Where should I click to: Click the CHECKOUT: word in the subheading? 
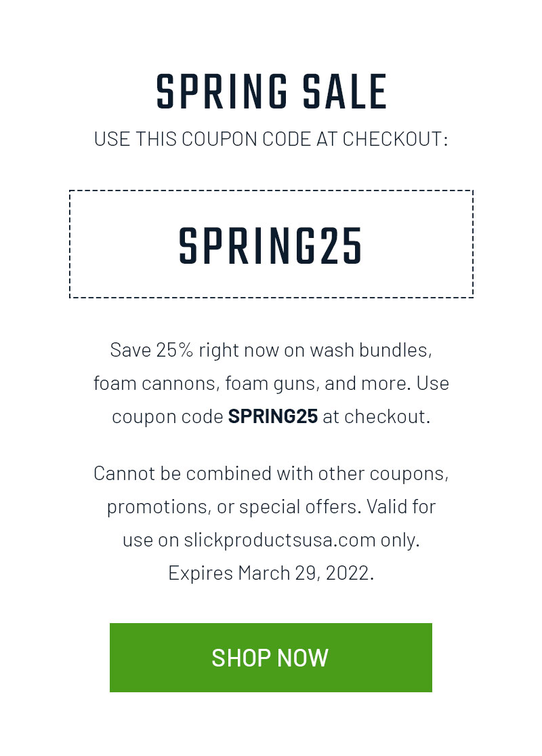395,140
